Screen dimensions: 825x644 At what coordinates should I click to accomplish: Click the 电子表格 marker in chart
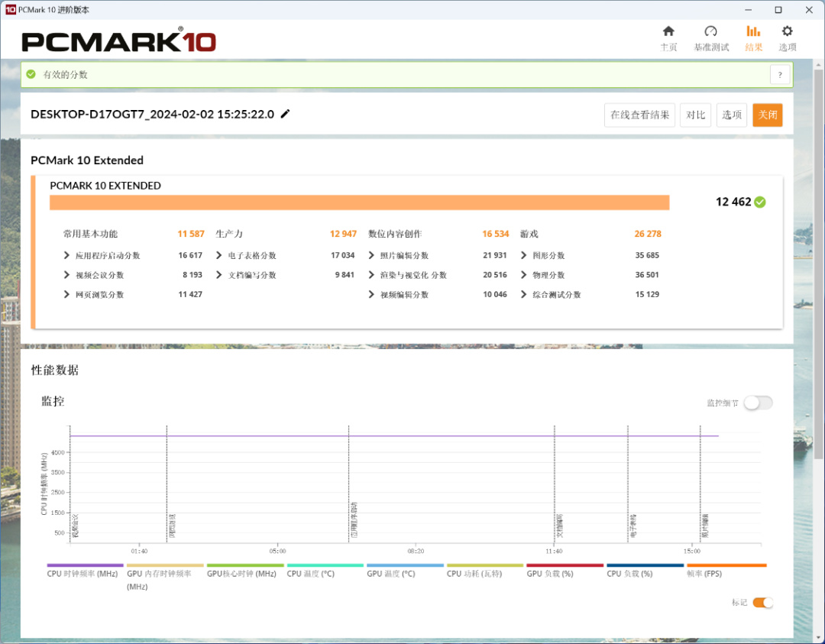(628, 484)
